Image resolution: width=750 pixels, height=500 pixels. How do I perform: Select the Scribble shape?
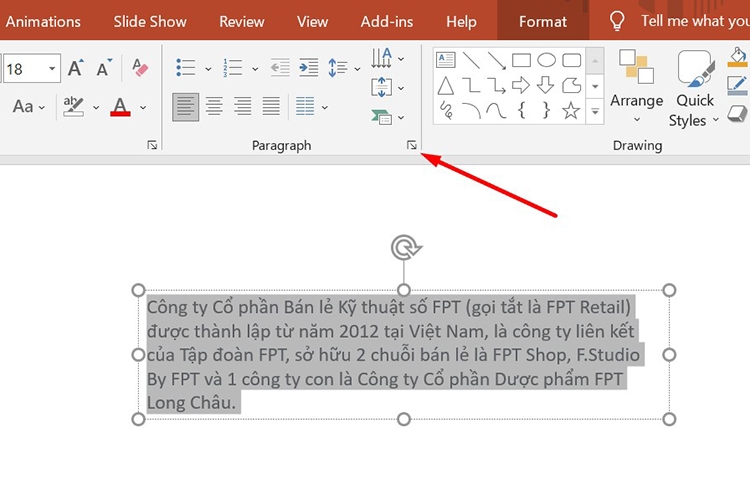(x=446, y=111)
